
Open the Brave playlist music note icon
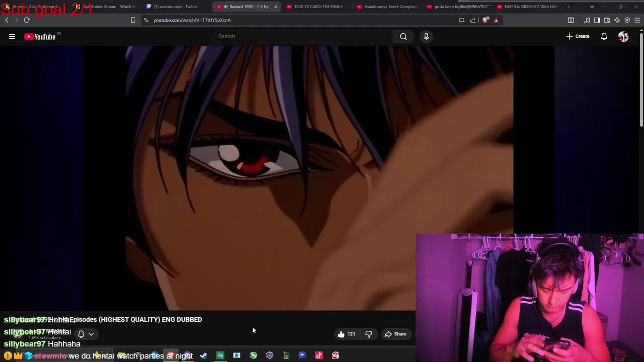pyautogui.click(x=587, y=20)
